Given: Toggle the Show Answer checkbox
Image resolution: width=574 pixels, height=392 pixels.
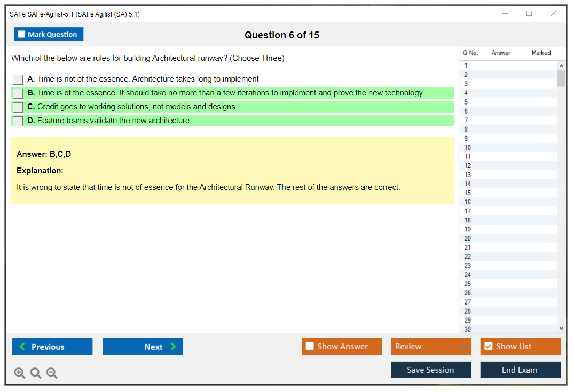Looking at the screenshot, I should coord(310,347).
